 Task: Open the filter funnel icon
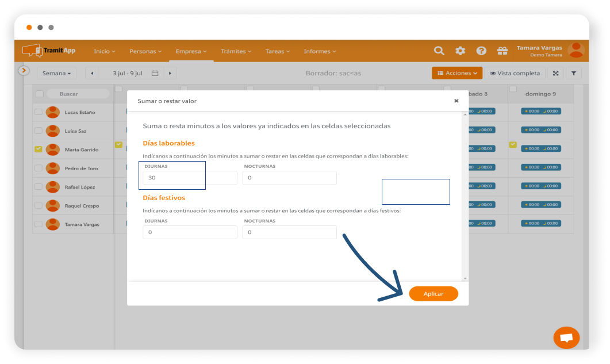(x=574, y=73)
